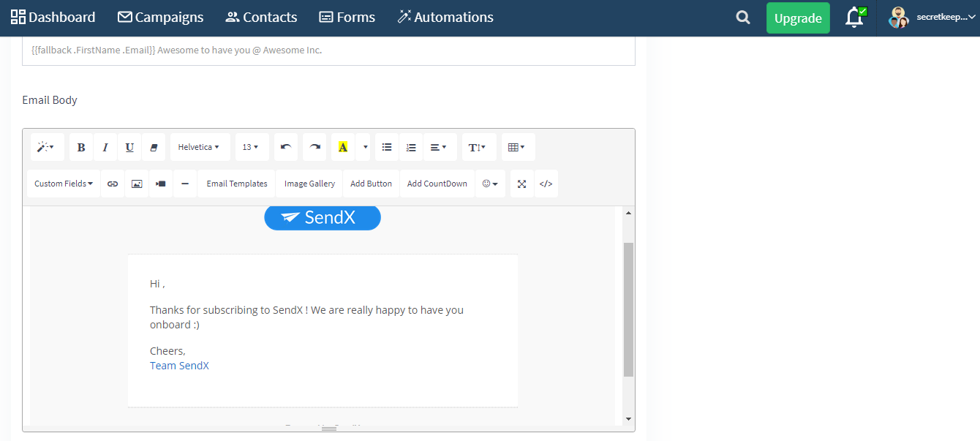Click the green Upgrade button

coord(798,18)
